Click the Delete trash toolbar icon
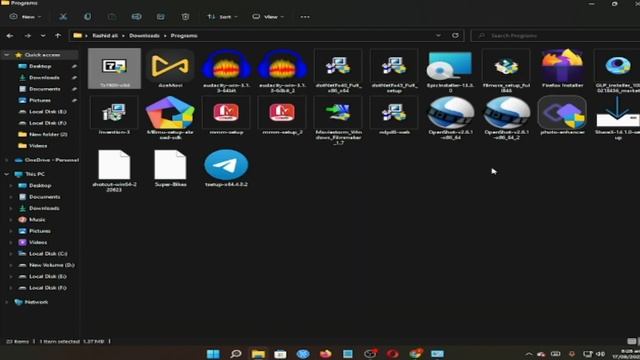Screen dimensions: 640x360 click(x=185, y=17)
